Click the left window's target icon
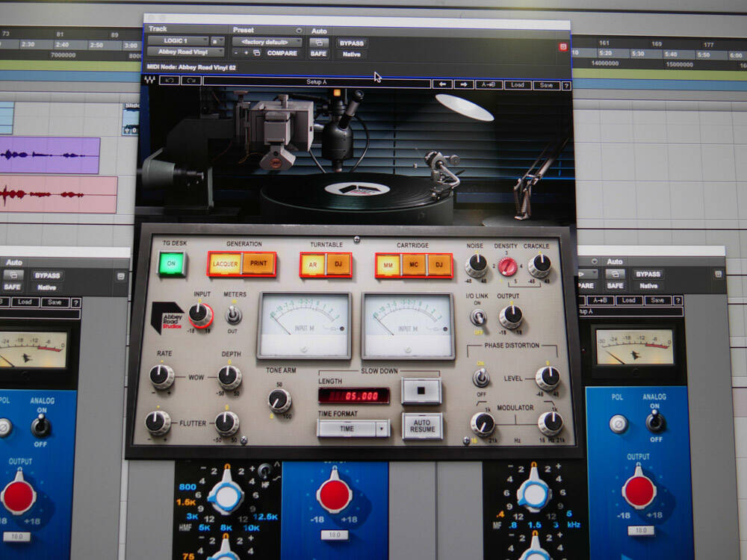This screenshot has height=560, width=747. pyautogui.click(x=121, y=276)
